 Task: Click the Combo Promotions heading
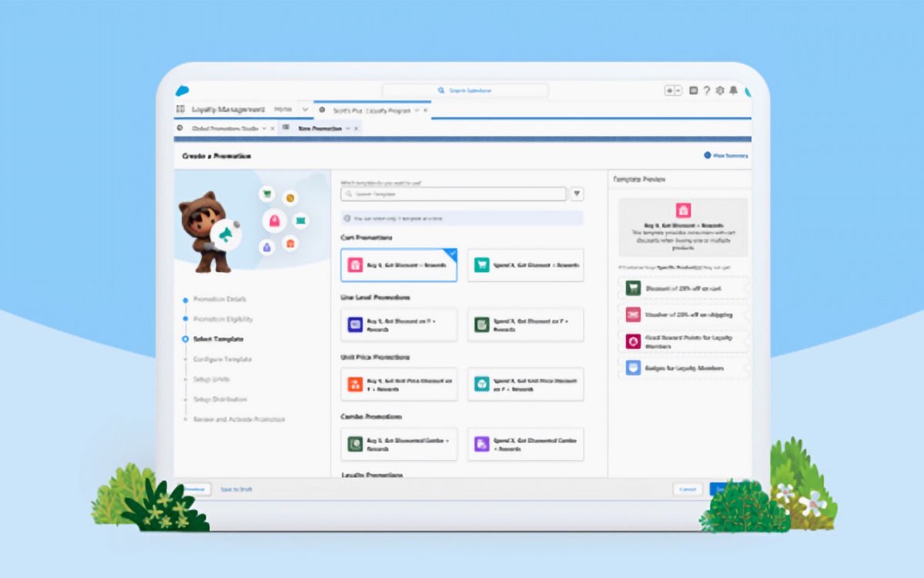(x=372, y=417)
